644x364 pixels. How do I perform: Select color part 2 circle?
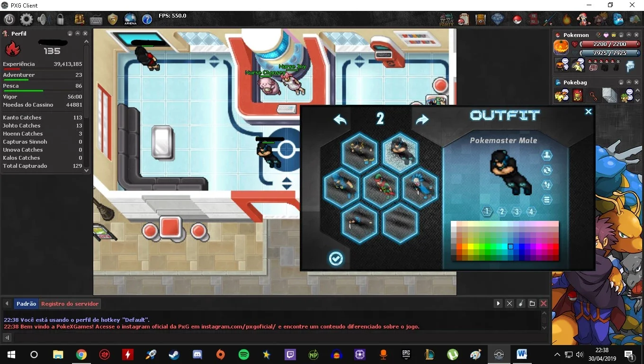(502, 211)
